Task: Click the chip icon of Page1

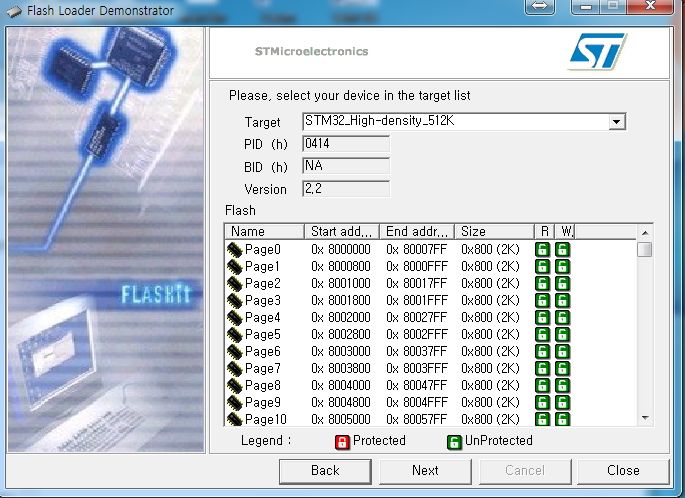Action: [235, 267]
